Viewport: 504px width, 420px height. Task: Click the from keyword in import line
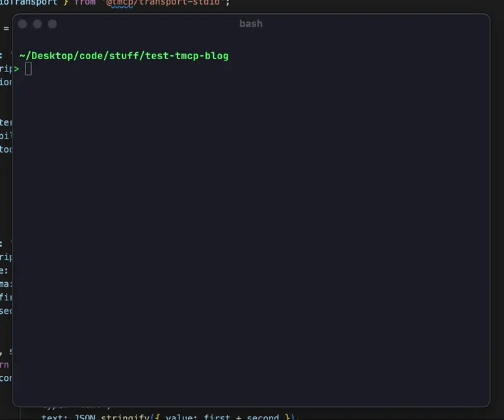point(85,3)
